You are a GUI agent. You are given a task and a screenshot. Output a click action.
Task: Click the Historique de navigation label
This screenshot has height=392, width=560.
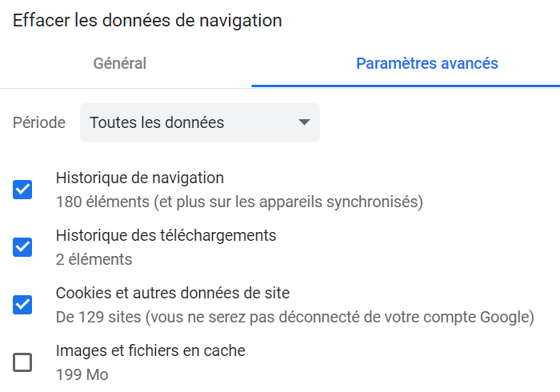tap(140, 178)
